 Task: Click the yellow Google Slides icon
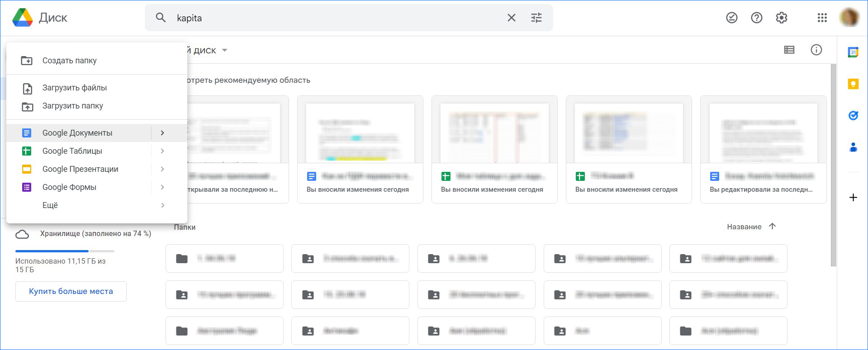[27, 169]
